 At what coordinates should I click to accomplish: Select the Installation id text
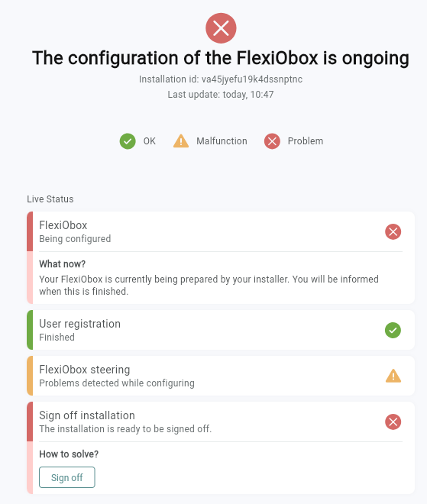(x=221, y=79)
